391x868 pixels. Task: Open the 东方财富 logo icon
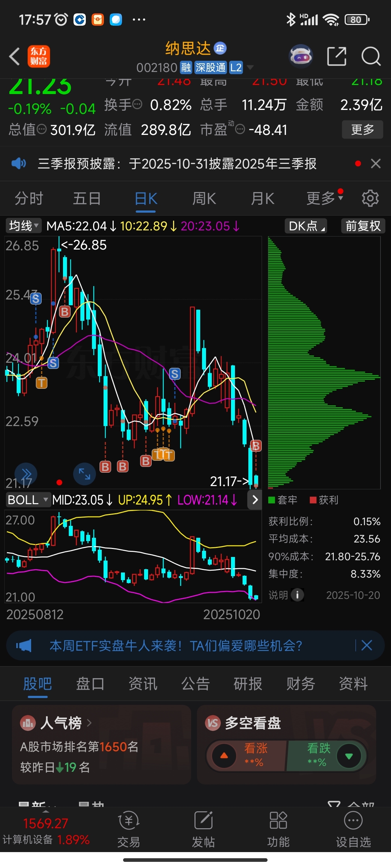point(39,56)
